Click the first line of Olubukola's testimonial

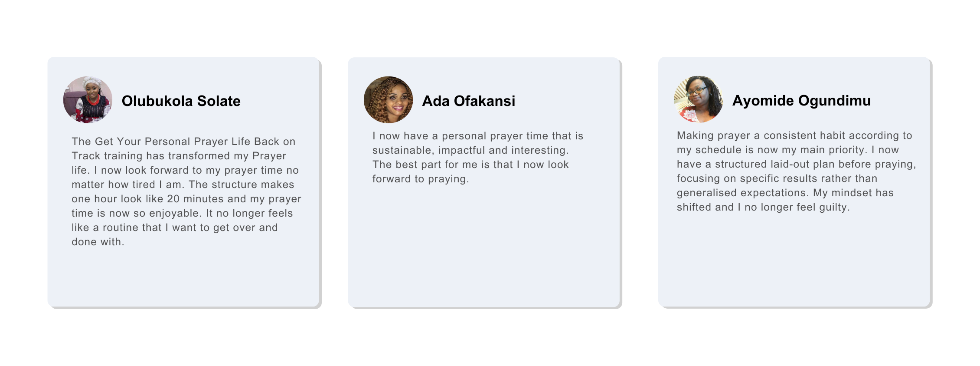183,142
